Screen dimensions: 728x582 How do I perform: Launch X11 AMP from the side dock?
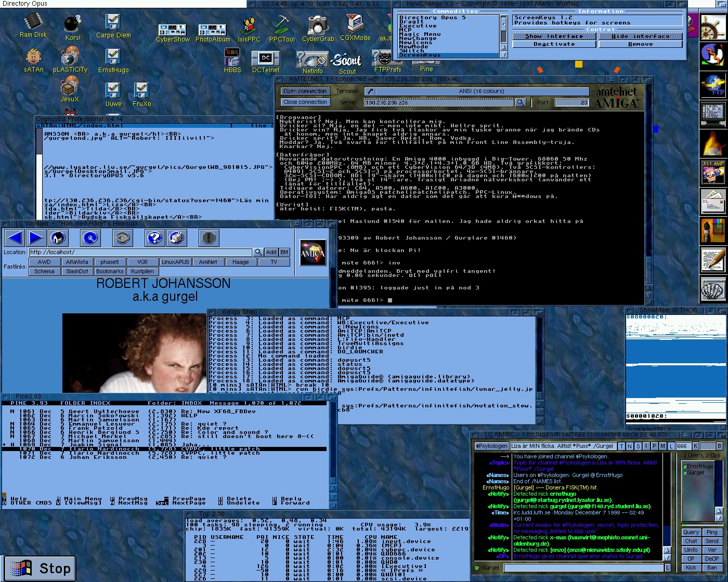coord(712,173)
